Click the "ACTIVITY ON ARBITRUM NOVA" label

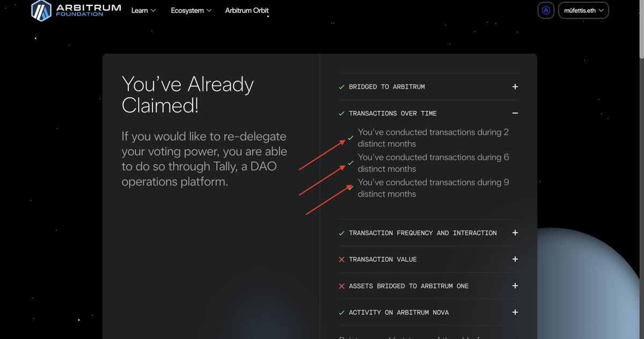(399, 312)
